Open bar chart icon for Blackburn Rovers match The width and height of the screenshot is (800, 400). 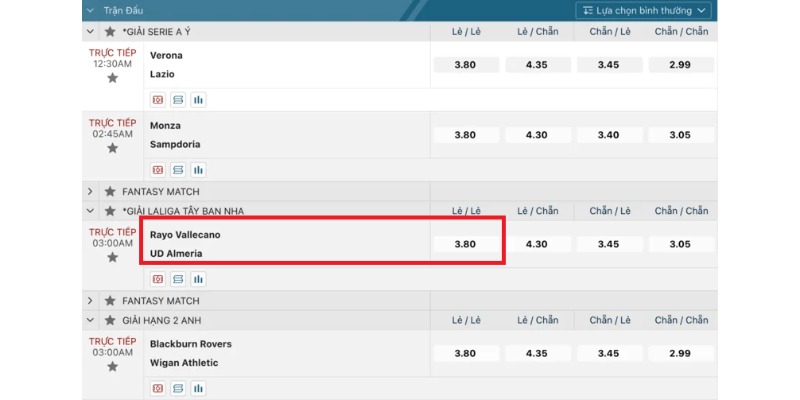click(198, 388)
